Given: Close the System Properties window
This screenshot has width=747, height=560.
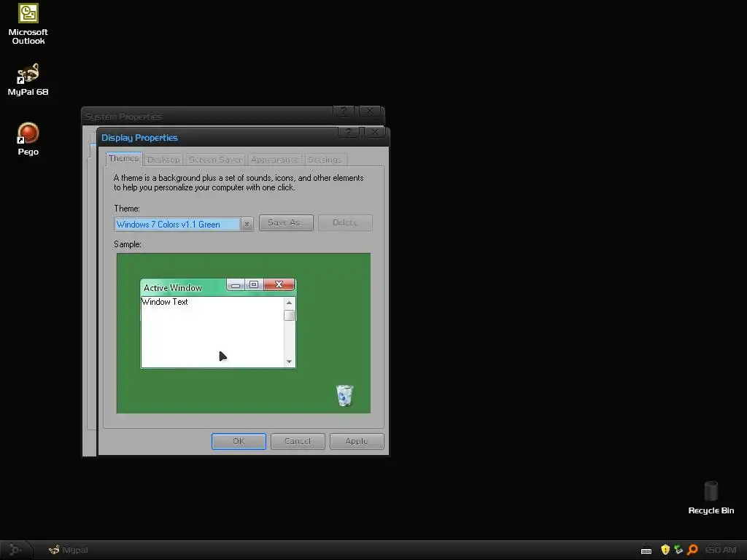Looking at the screenshot, I should tap(369, 112).
